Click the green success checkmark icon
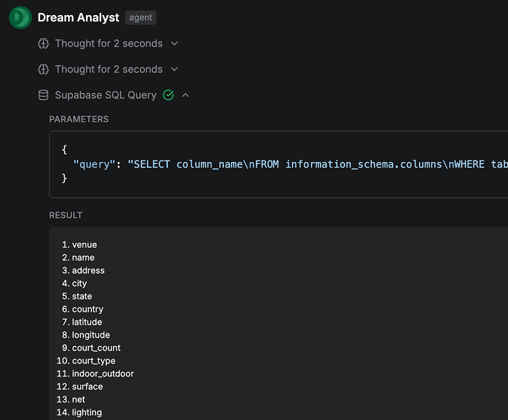The height and width of the screenshot is (420, 508). pyautogui.click(x=169, y=95)
